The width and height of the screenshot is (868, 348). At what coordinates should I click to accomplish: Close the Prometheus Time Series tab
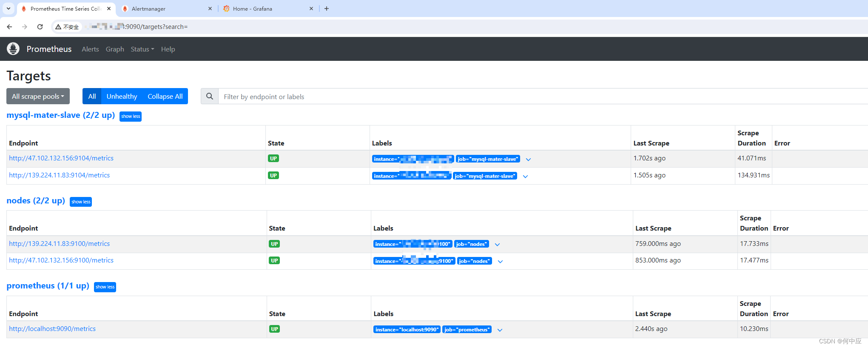tap(109, 9)
